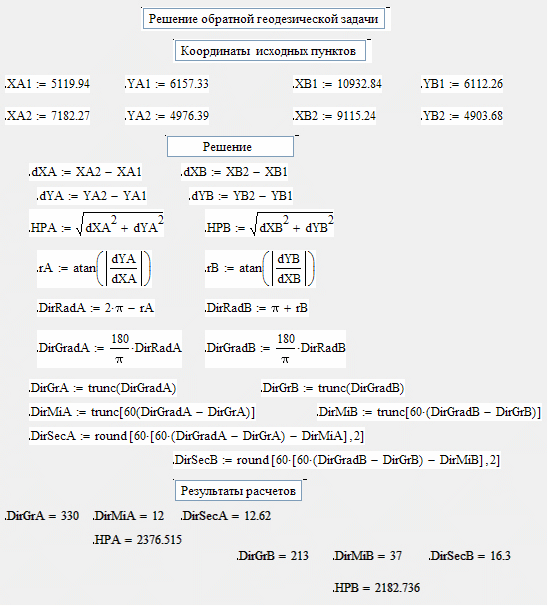This screenshot has height=606, width=548.
Task: Select the XA2 := 7182.27 region
Action: (x=48, y=116)
